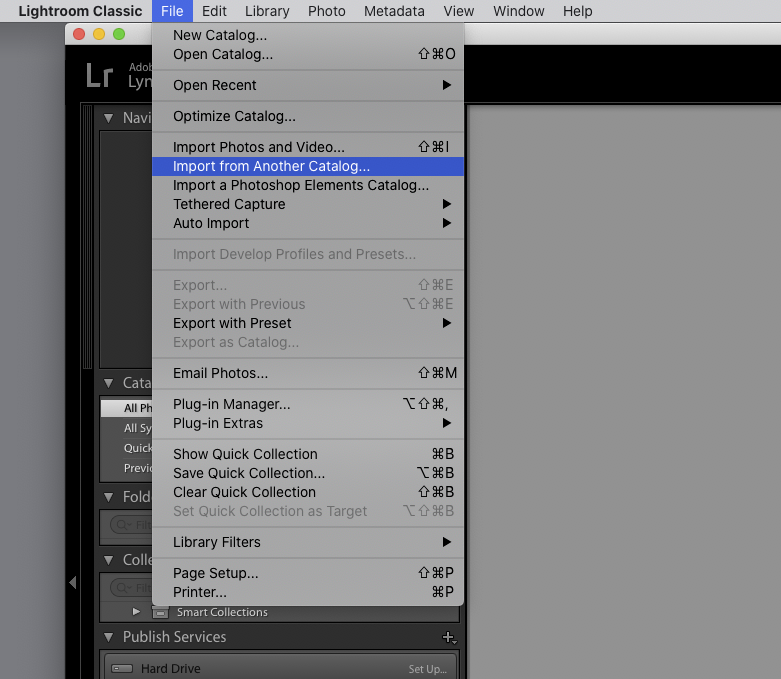Click the Hard Drive label

[170, 669]
